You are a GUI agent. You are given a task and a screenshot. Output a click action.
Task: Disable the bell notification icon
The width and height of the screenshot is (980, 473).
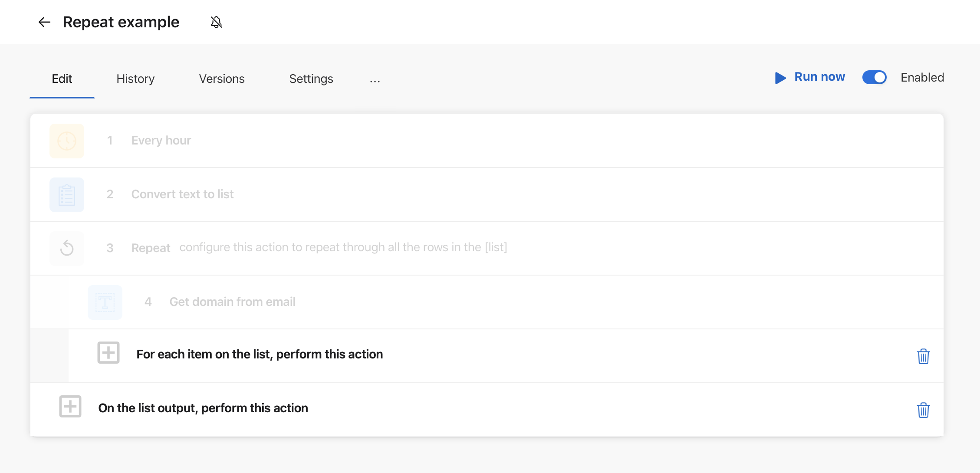point(216,22)
